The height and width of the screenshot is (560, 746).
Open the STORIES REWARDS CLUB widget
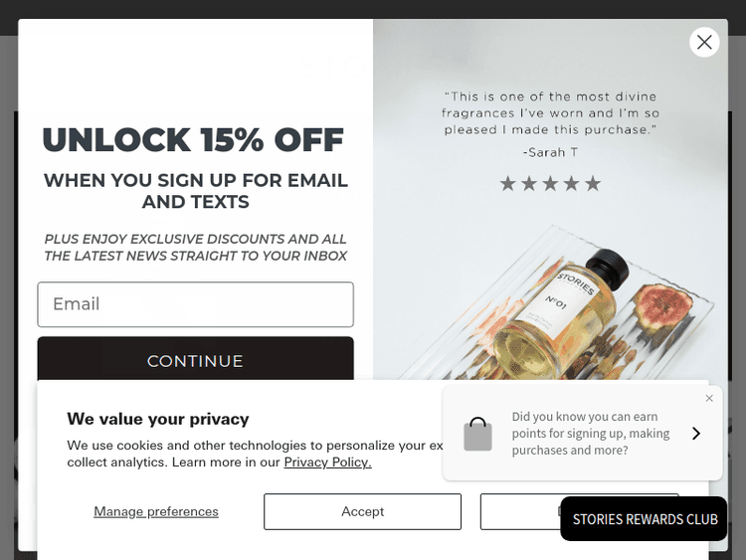tap(645, 519)
